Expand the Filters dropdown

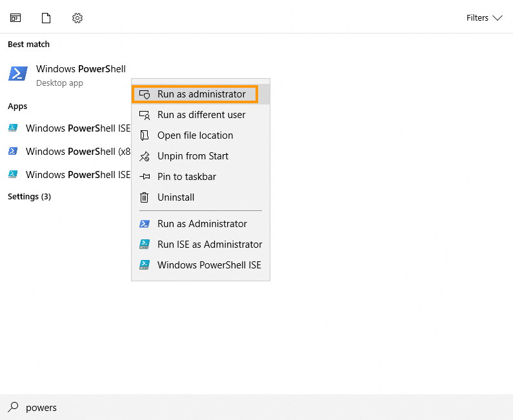tap(484, 17)
